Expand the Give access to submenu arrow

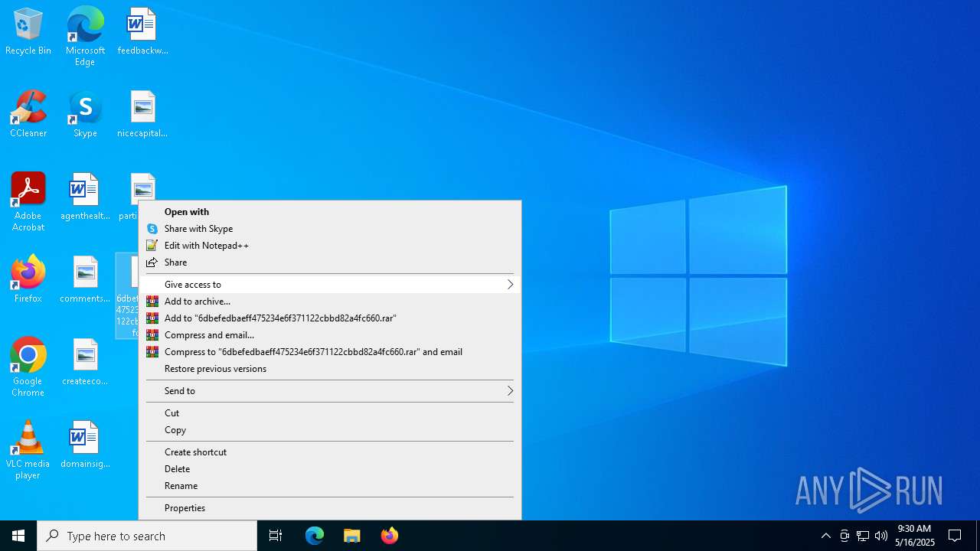pyautogui.click(x=510, y=285)
